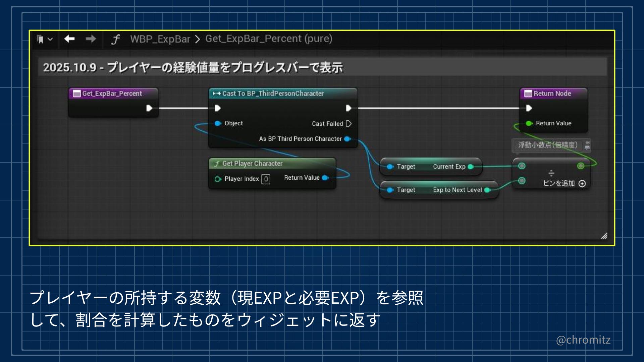
Task: Click the 浮動小数点(倍精度) tooltip label
Action: pos(548,145)
